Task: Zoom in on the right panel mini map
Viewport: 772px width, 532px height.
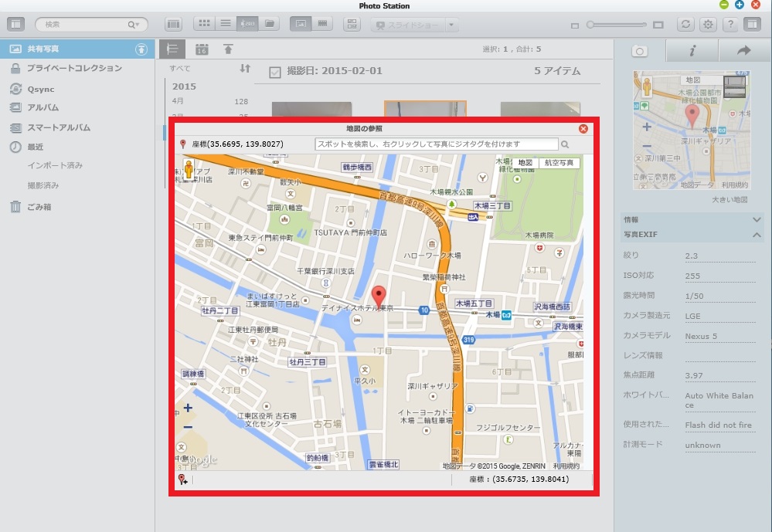Action: tap(647, 127)
